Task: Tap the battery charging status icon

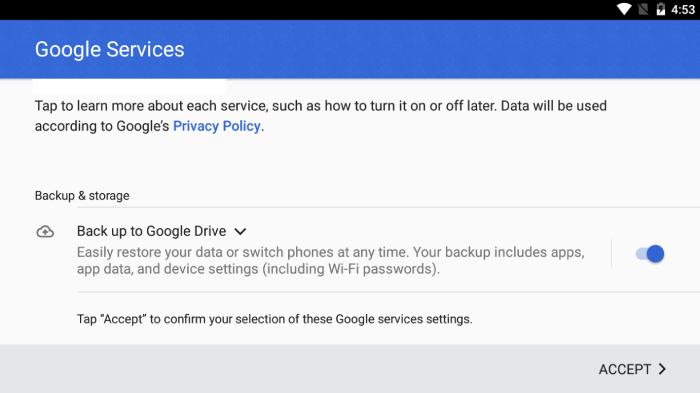Action: pyautogui.click(x=661, y=9)
